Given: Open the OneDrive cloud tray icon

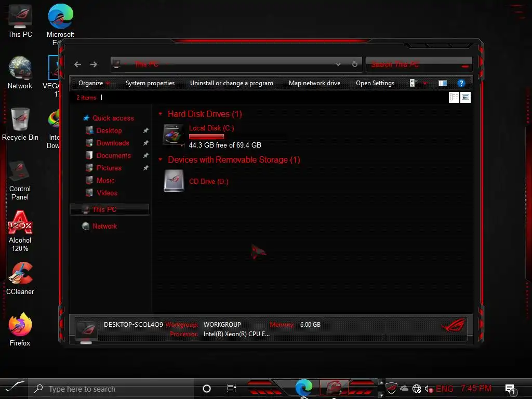Looking at the screenshot, I should 404,389.
